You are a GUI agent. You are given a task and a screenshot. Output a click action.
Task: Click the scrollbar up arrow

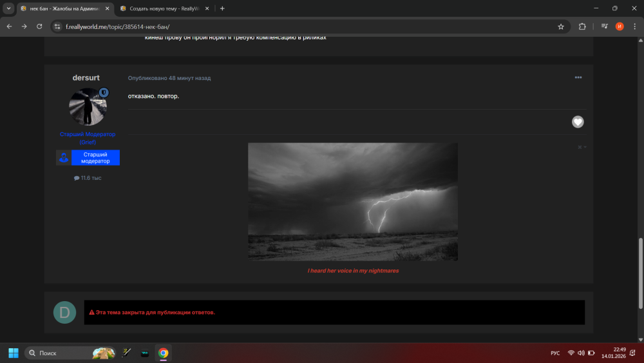(x=641, y=40)
